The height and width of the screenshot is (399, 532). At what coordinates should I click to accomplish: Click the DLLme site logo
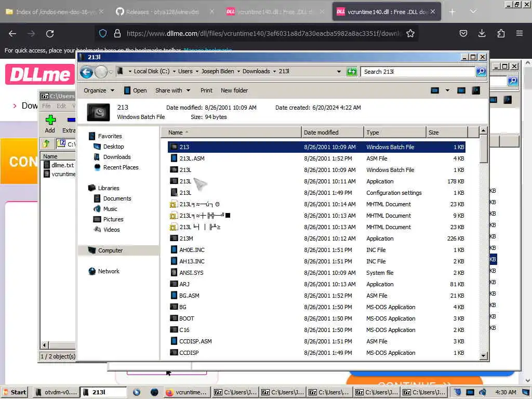(39, 74)
